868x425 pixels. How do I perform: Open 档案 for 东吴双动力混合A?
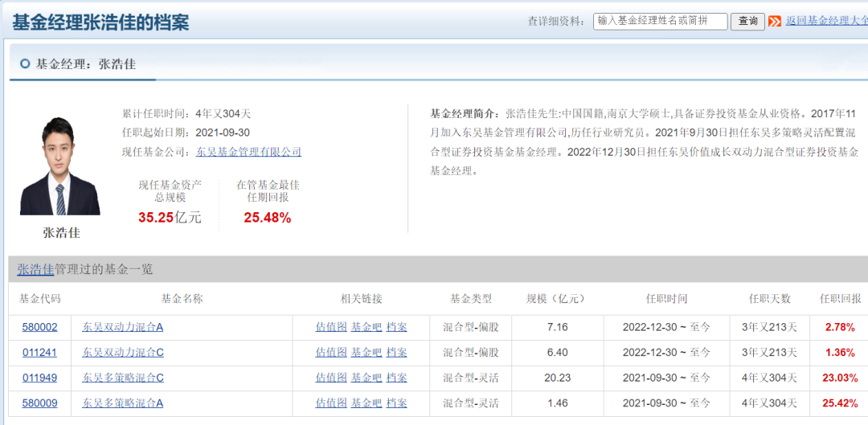click(396, 327)
